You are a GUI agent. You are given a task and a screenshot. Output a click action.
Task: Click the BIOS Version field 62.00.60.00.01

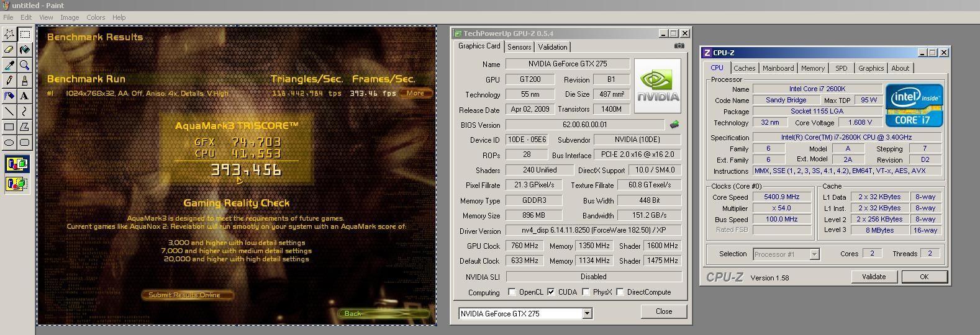585,125
